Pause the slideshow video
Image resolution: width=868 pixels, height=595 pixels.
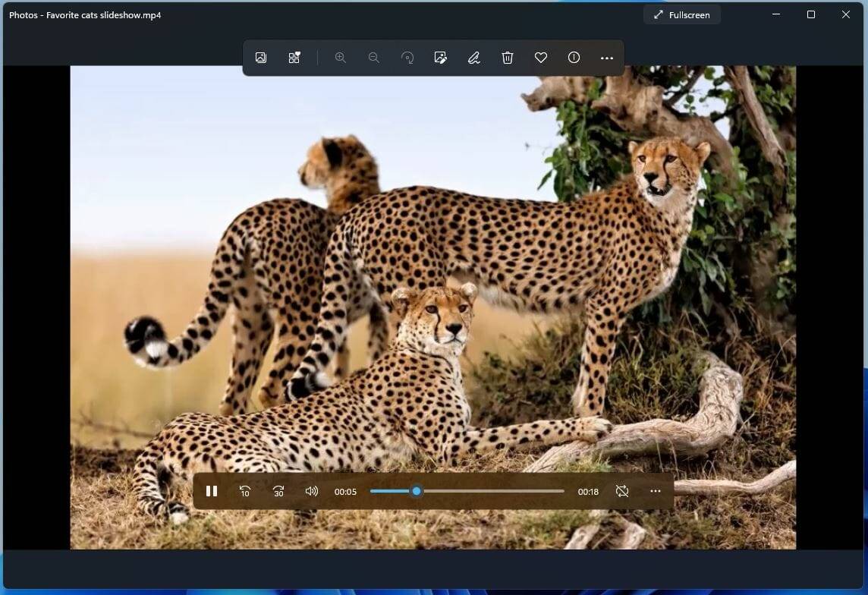click(x=212, y=491)
